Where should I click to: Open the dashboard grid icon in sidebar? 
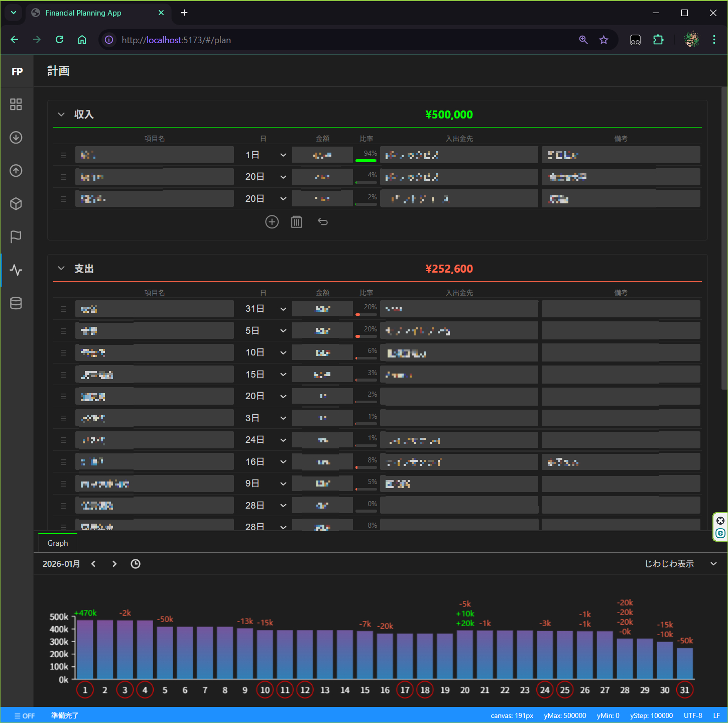(x=16, y=104)
